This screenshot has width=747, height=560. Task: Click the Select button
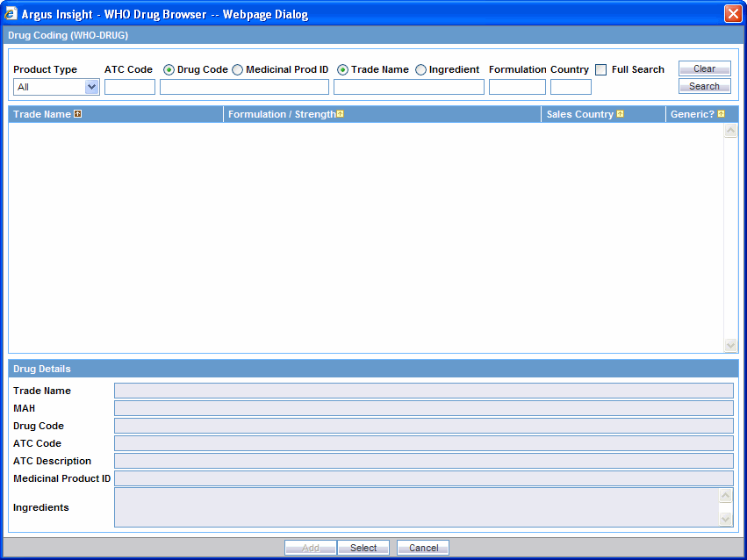[363, 548]
